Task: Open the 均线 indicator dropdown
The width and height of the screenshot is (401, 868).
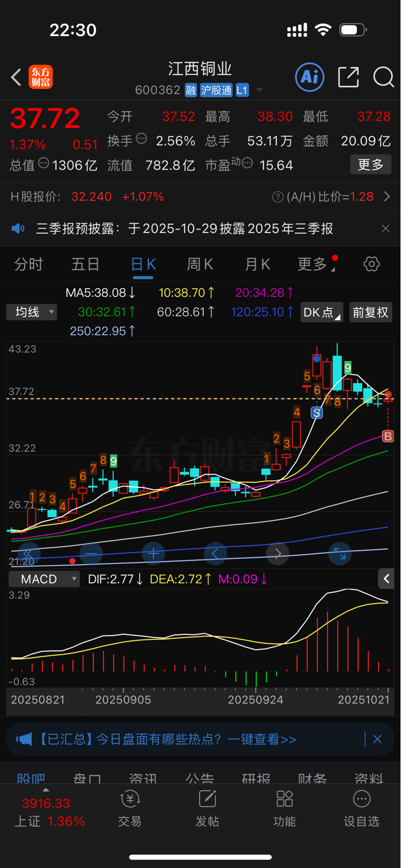Action: pyautogui.click(x=32, y=312)
